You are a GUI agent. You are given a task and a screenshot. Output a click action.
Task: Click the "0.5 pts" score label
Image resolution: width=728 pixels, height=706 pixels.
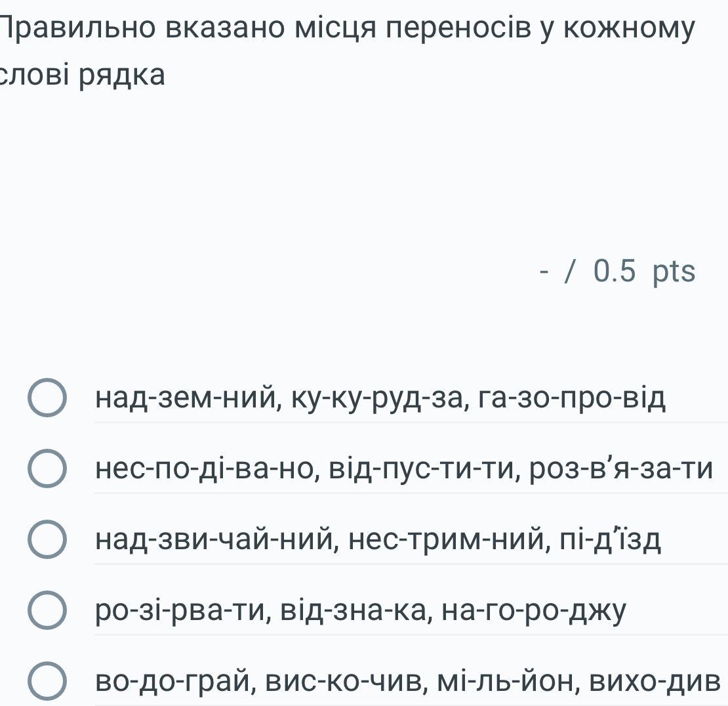coord(643,271)
